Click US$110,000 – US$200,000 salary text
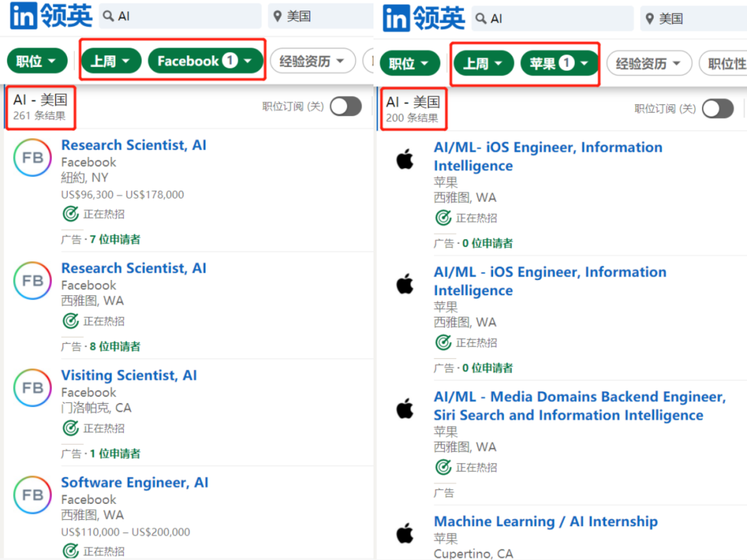The height and width of the screenshot is (560, 747). pos(125,532)
